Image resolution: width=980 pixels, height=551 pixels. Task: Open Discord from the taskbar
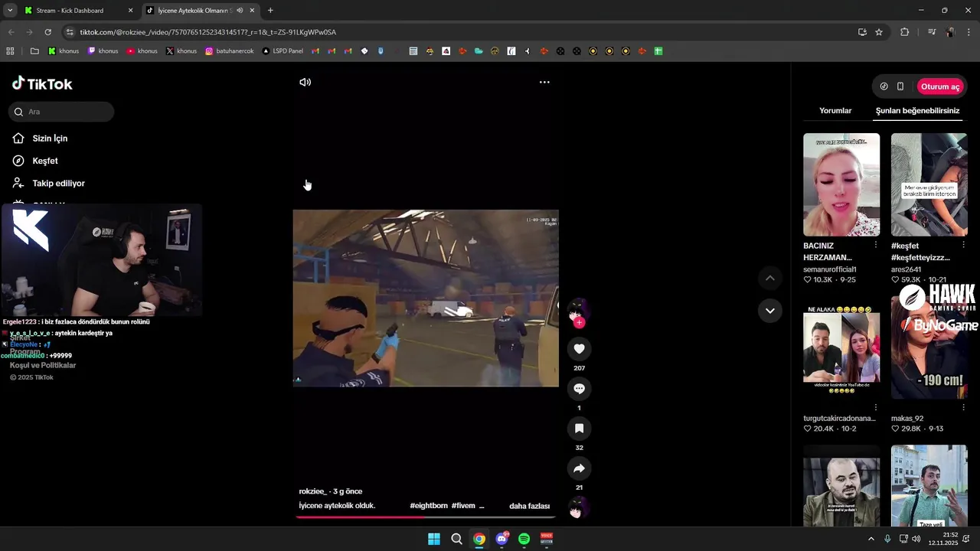coord(501,539)
